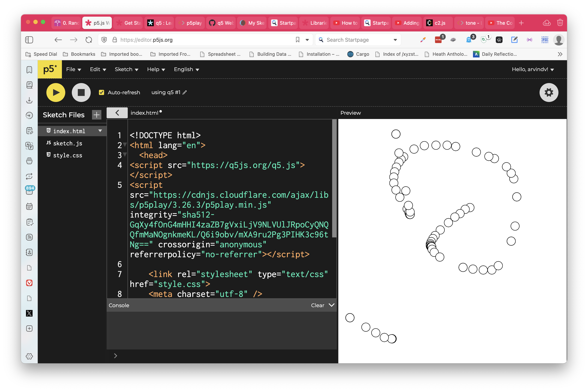Image resolution: width=588 pixels, height=391 pixels.
Task: Open the Calendar panel in the sidebar
Action: (x=29, y=206)
